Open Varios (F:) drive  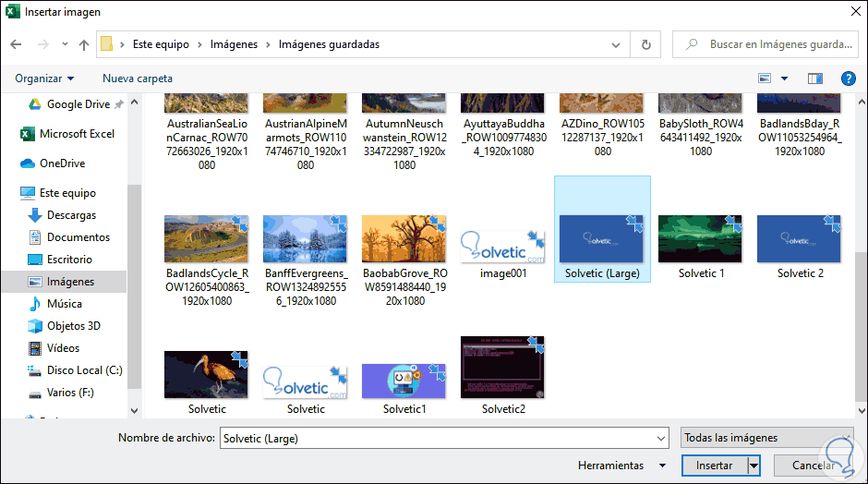tap(61, 392)
